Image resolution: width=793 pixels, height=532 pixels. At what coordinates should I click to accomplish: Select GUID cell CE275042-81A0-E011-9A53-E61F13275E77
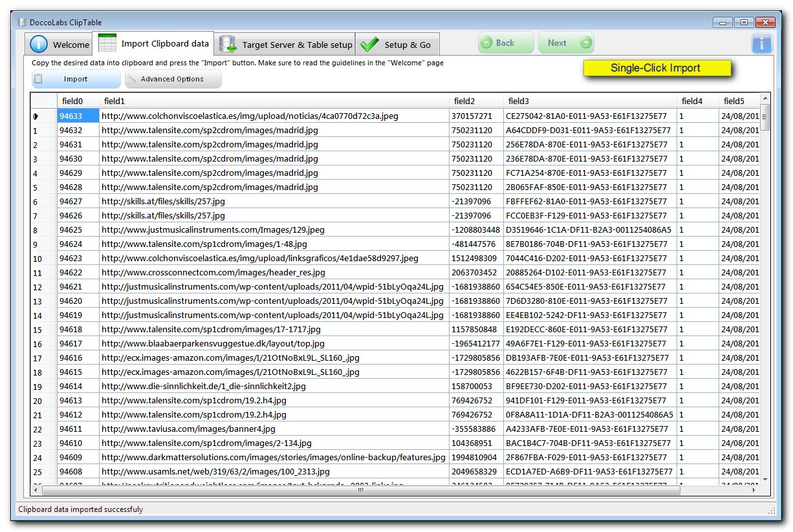click(591, 116)
